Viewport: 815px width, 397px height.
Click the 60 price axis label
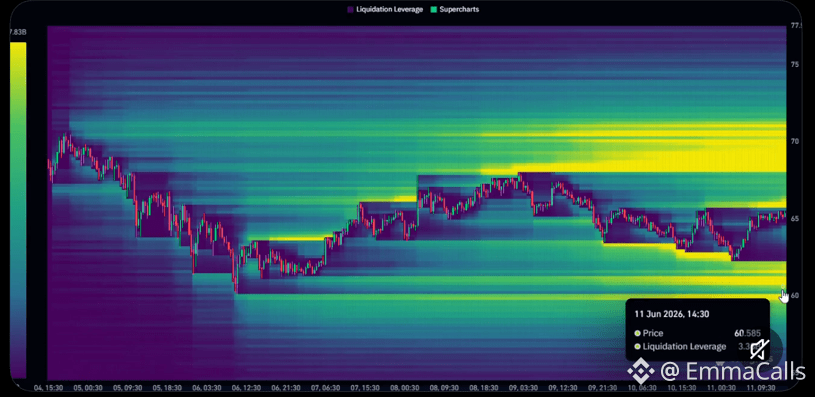pos(795,296)
